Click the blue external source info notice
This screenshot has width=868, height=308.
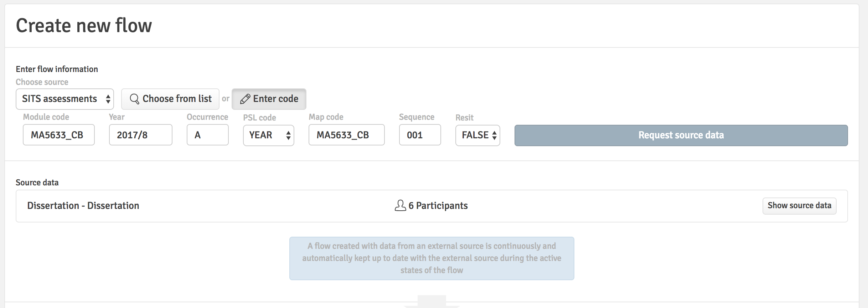(x=432, y=258)
